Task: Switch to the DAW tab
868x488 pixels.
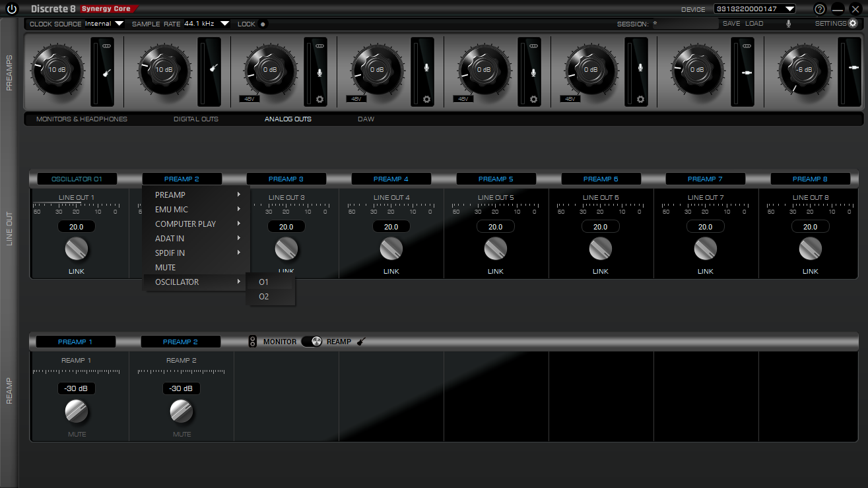Action: tap(366, 119)
